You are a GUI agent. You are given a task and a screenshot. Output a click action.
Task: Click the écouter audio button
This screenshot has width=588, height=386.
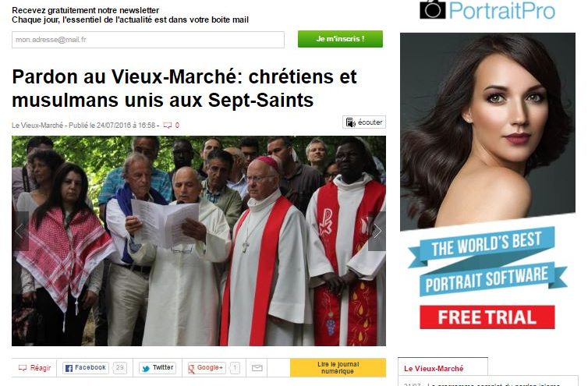363,122
